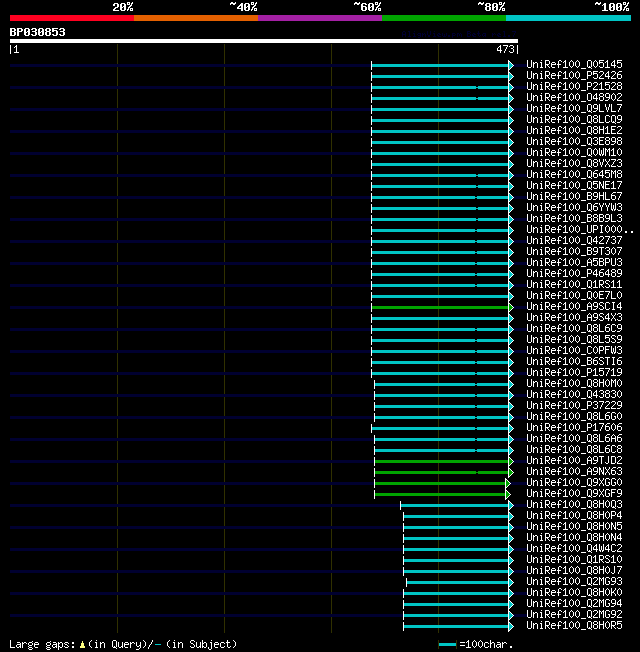The height and width of the screenshot is (652, 640).
Task: Select hit label UniRef100_Q0E7L0
Action: pyautogui.click(x=574, y=296)
